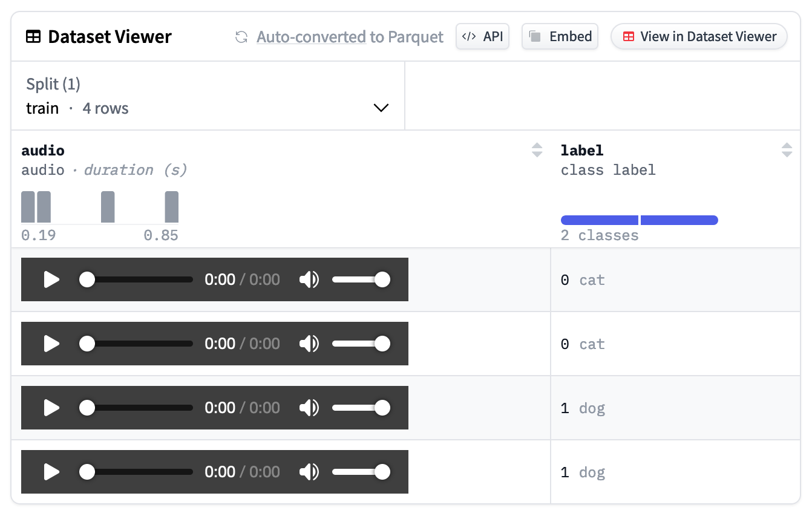
Task: Open the Auto-converted link
Action: click(311, 37)
